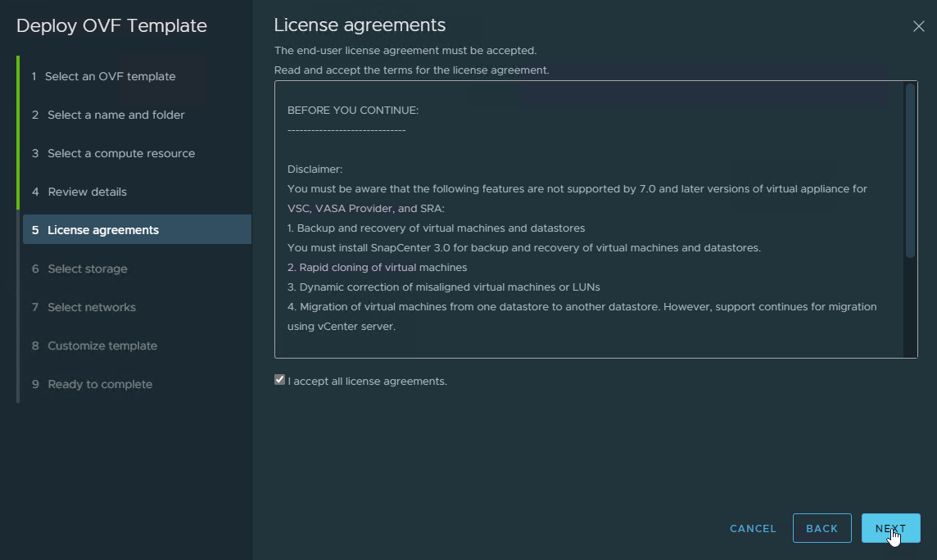
Task: Open step 8 Customize template
Action: [102, 345]
